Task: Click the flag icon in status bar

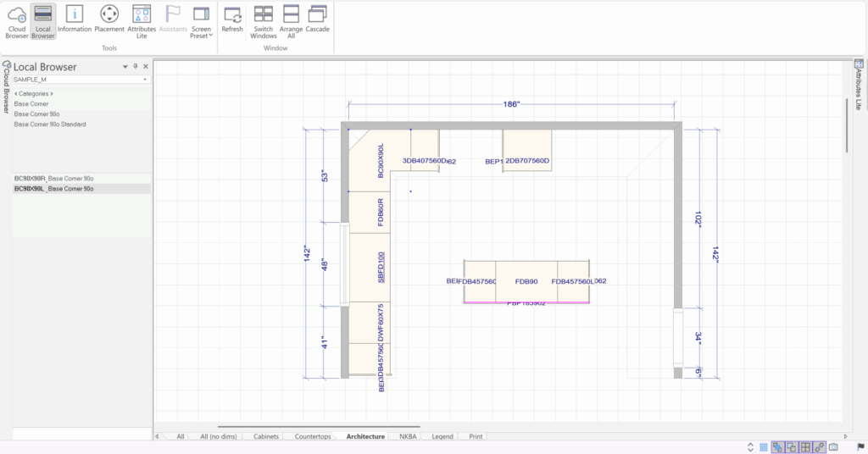Action: (860, 447)
